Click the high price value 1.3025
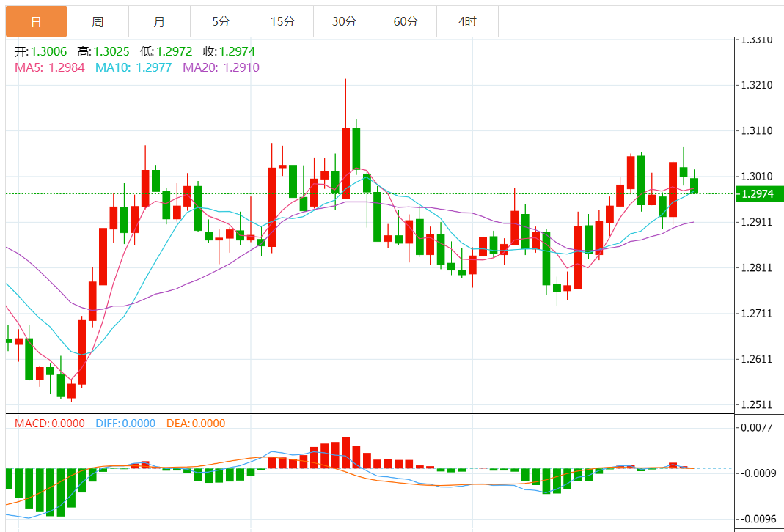This screenshot has height=532, width=784. (x=111, y=51)
